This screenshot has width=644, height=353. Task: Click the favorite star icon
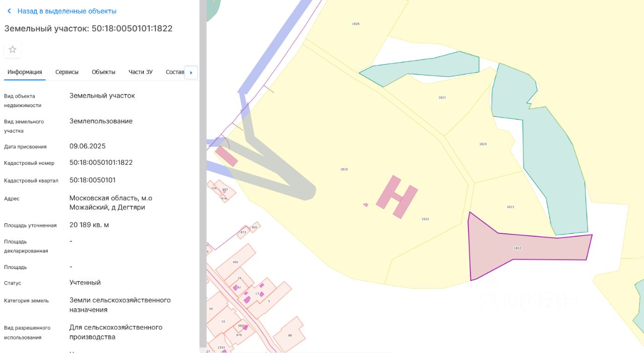click(13, 49)
